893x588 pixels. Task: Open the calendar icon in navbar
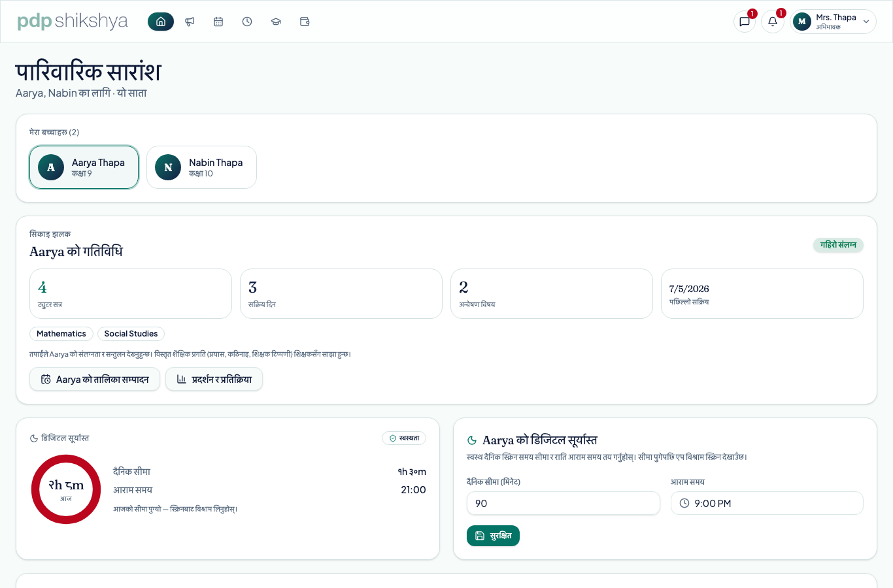click(x=218, y=22)
